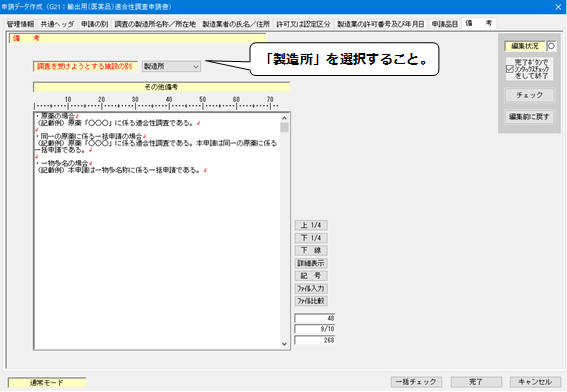
Task: Select the 備考 tab
Action: (x=478, y=23)
